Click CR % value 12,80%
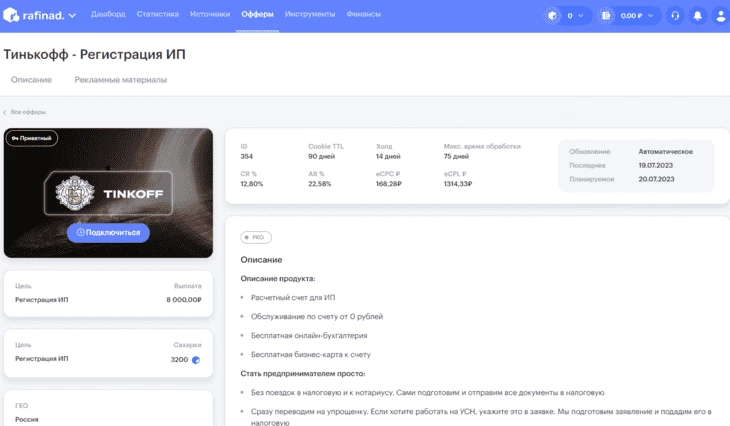 [251, 184]
